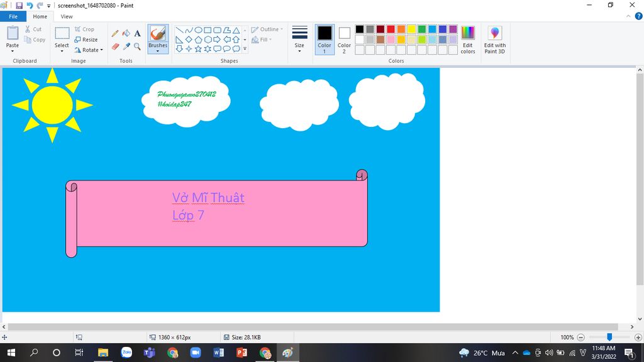Click the Cut command
Screen dimensions: 644x362
(33, 29)
